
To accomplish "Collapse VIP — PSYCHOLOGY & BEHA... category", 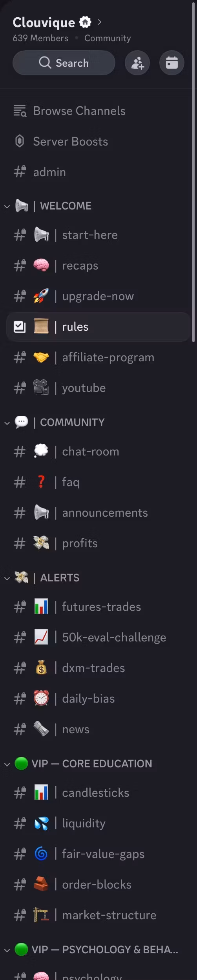I will (x=7, y=950).
